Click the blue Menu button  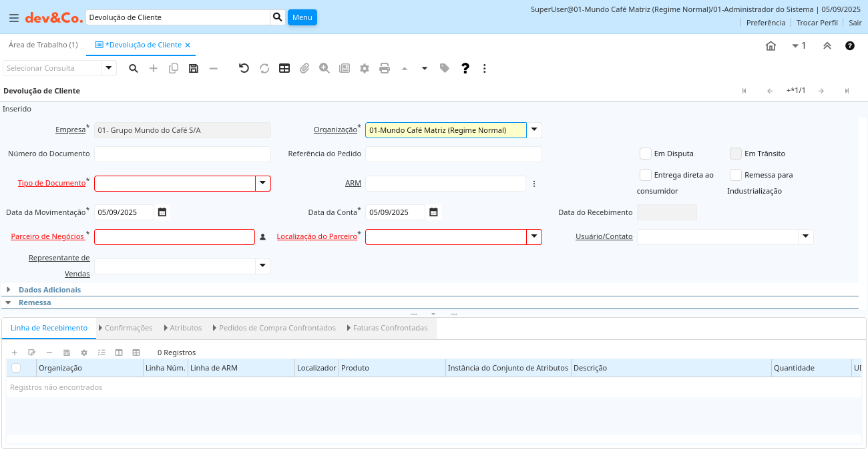pyautogui.click(x=302, y=17)
